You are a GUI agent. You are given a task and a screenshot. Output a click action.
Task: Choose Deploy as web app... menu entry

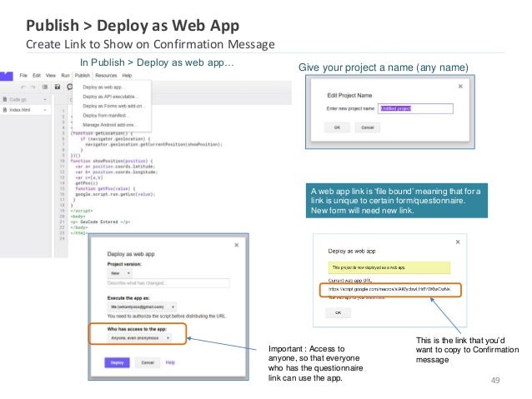(103, 87)
